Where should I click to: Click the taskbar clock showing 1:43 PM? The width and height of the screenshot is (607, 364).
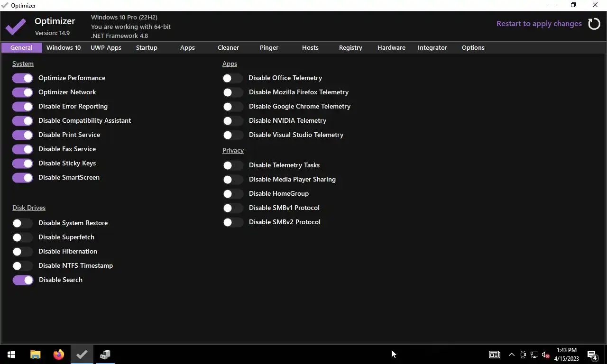(567, 355)
